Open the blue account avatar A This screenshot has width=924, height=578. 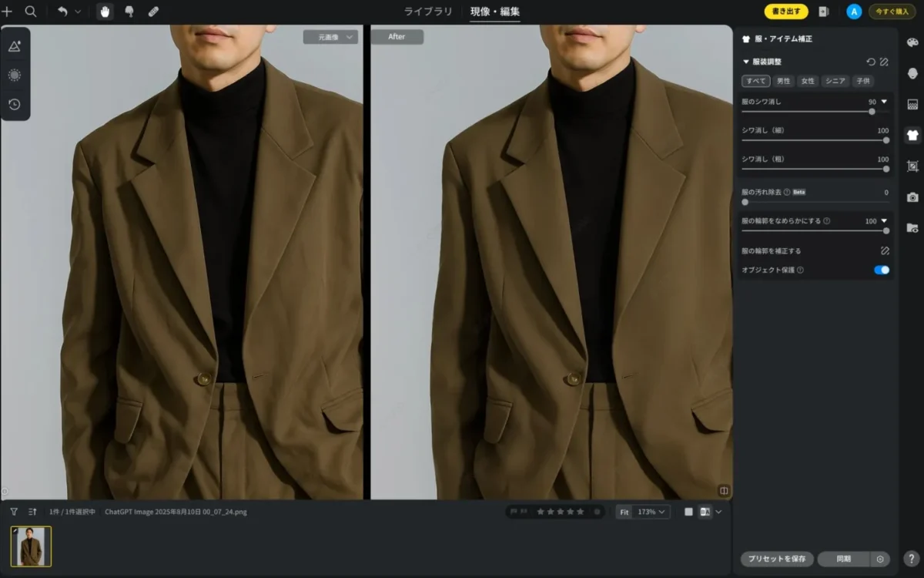tap(854, 12)
